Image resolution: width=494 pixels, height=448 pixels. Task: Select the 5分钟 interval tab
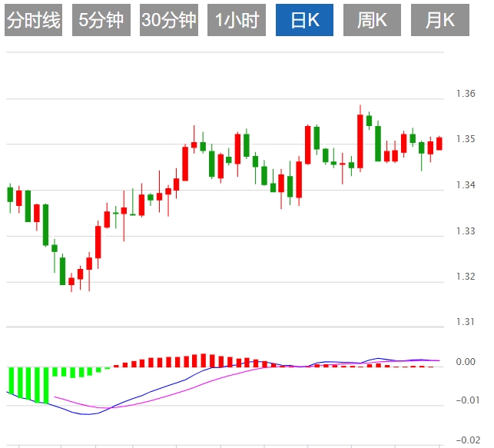click(101, 20)
